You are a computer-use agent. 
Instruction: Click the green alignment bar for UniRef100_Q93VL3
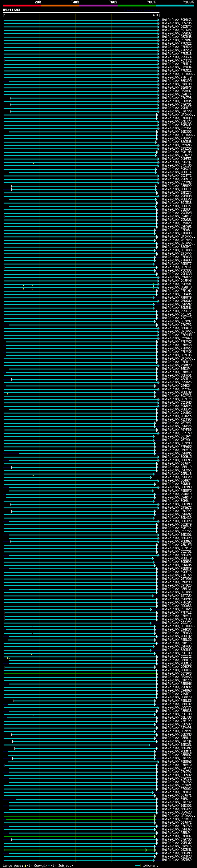click(81, 819)
